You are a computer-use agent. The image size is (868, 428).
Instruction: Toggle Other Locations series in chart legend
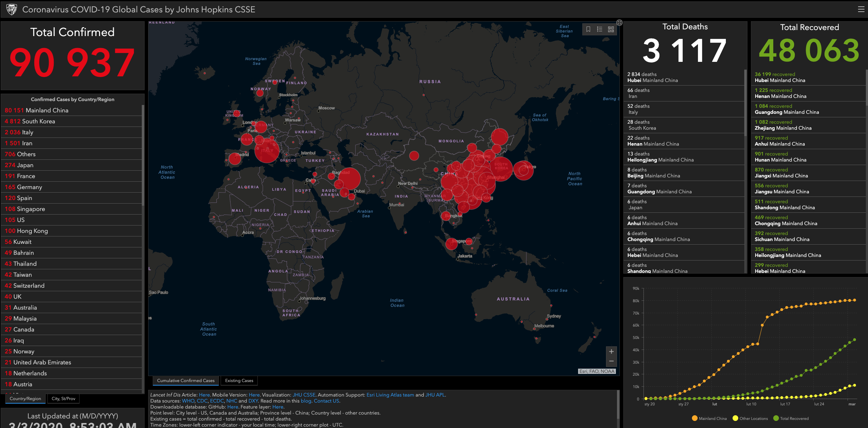pos(750,418)
